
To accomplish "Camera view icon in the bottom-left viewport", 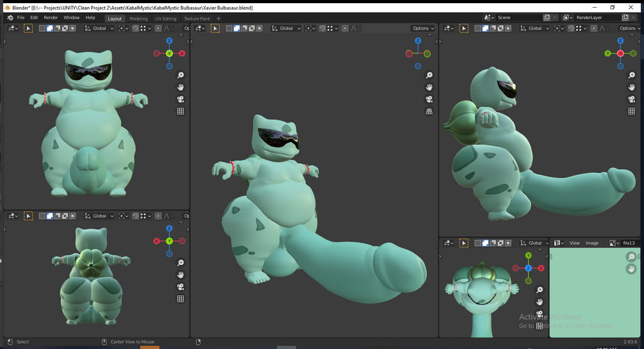I will point(180,287).
